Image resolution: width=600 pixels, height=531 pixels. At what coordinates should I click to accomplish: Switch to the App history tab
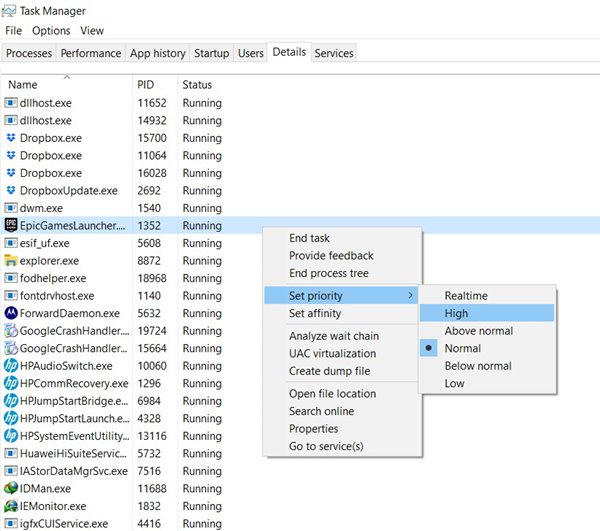click(157, 53)
